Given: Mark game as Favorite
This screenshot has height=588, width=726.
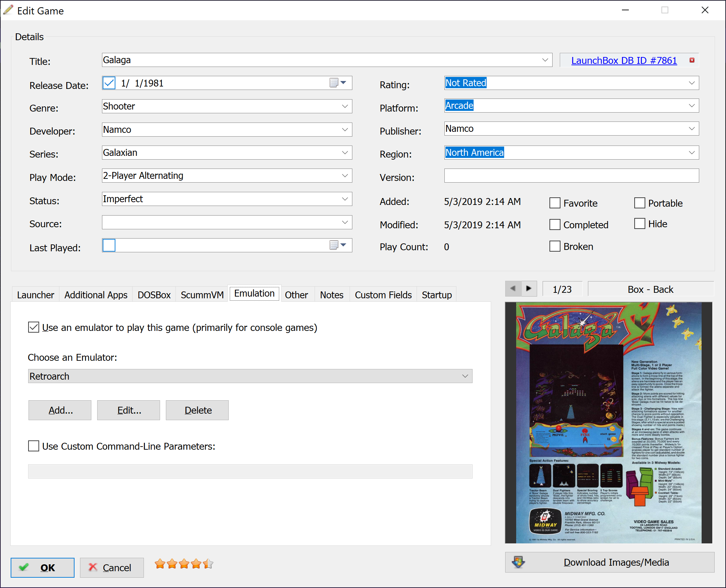Looking at the screenshot, I should tap(555, 203).
